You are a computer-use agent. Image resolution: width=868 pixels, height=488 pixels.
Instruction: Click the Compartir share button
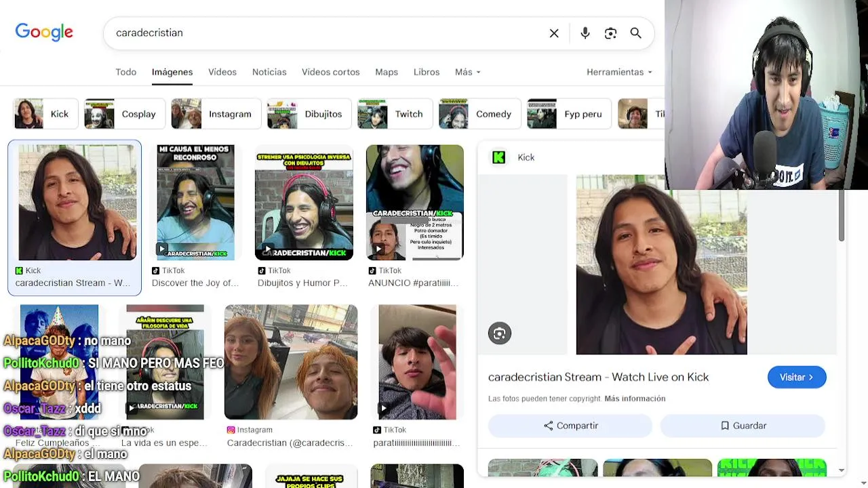pyautogui.click(x=570, y=426)
